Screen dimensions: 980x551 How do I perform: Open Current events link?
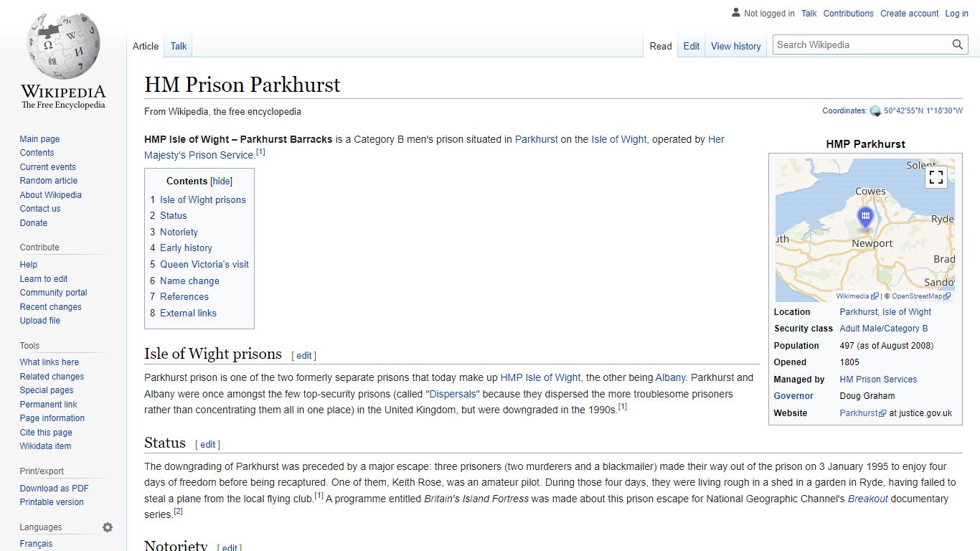47,167
